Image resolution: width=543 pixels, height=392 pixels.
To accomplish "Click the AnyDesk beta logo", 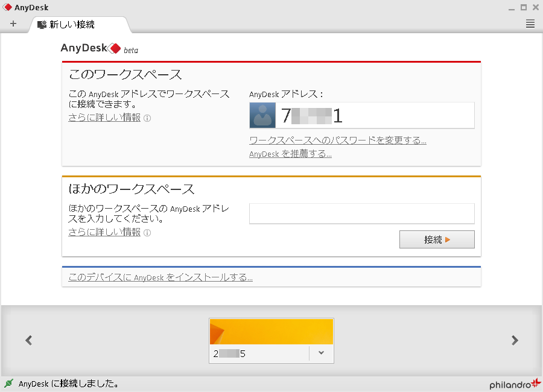I will (100, 48).
